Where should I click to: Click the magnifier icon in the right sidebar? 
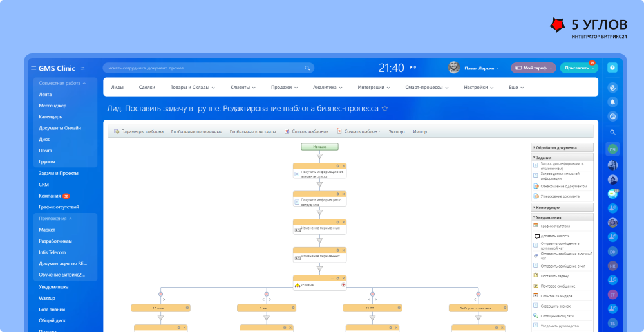click(x=612, y=133)
